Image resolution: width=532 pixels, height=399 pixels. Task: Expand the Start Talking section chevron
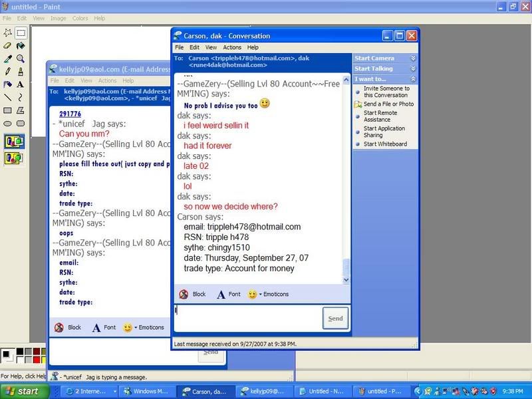click(x=413, y=68)
